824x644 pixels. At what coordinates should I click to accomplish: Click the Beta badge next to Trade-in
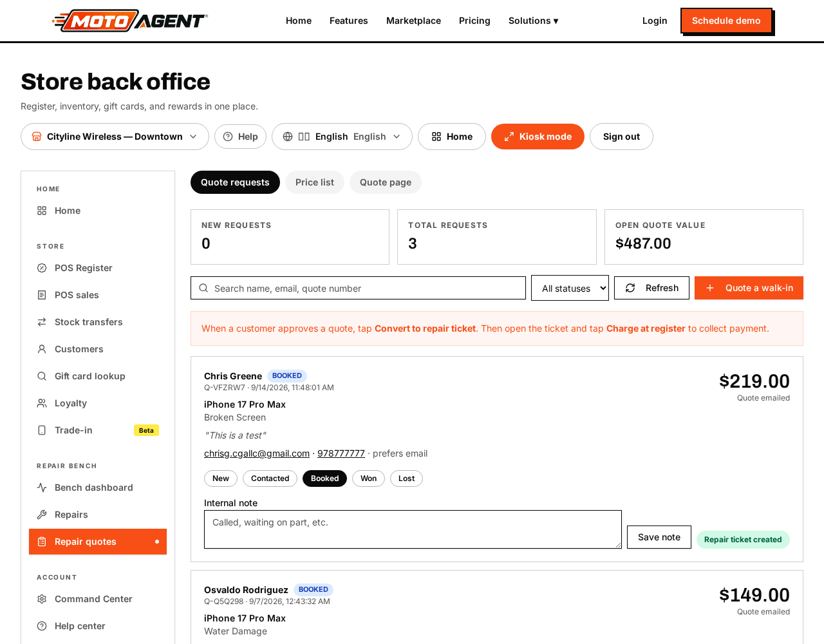[146, 430]
